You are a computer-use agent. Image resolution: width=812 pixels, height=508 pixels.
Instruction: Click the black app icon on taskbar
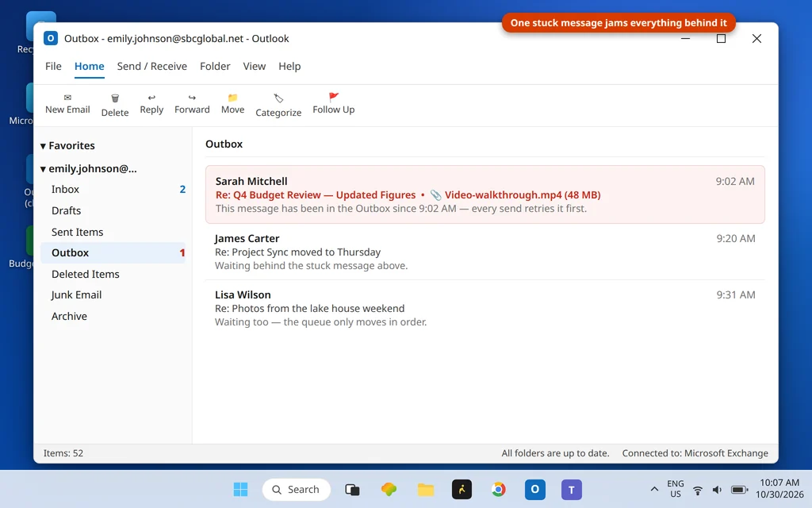coord(462,489)
